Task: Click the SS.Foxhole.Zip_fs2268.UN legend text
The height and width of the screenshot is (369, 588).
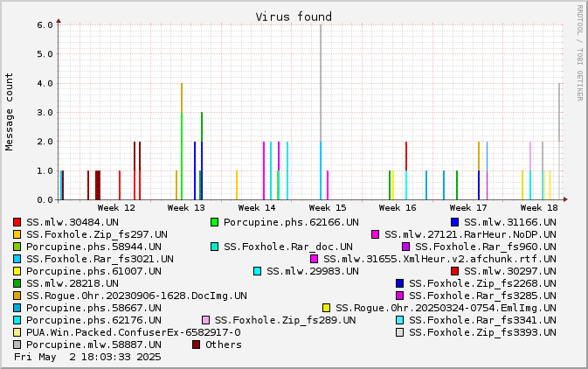Action: [482, 283]
